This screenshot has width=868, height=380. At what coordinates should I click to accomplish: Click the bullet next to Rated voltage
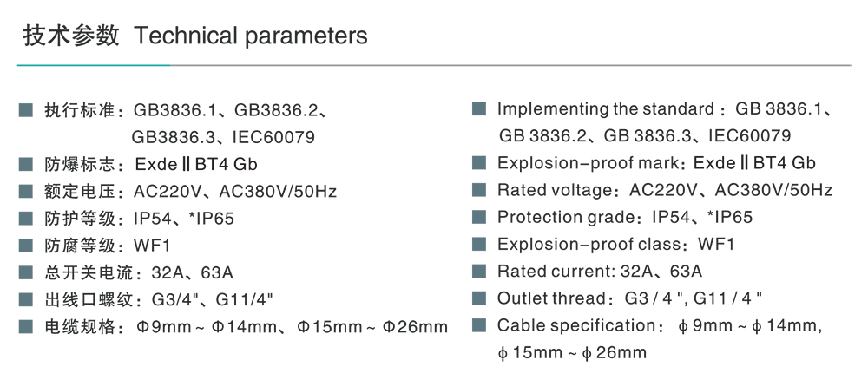(x=478, y=190)
